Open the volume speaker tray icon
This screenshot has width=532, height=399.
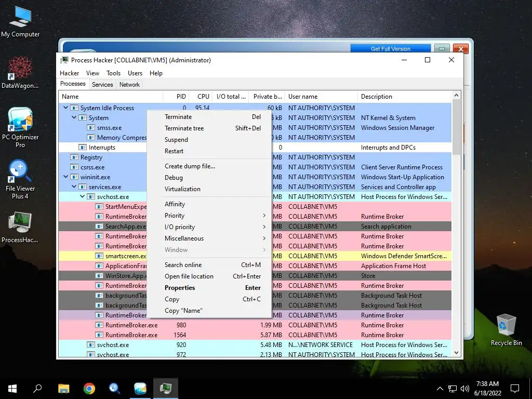click(x=465, y=389)
